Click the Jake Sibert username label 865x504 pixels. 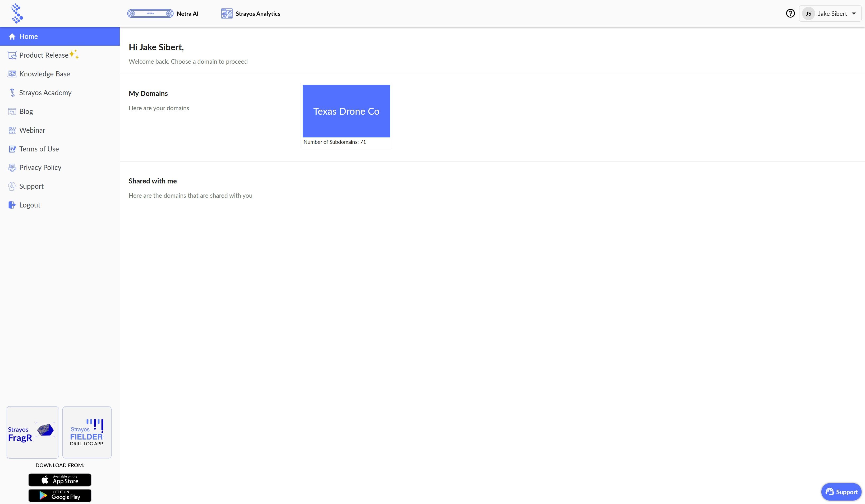pyautogui.click(x=832, y=14)
